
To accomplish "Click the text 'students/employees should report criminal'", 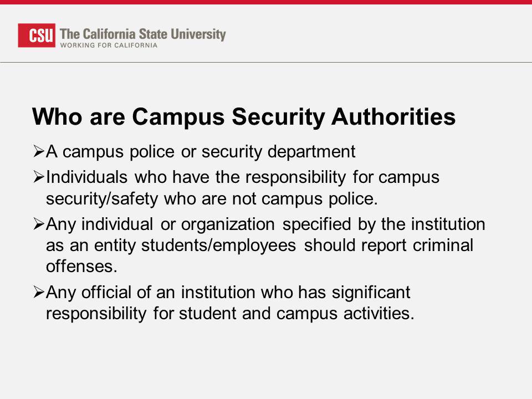I will point(307,245).
